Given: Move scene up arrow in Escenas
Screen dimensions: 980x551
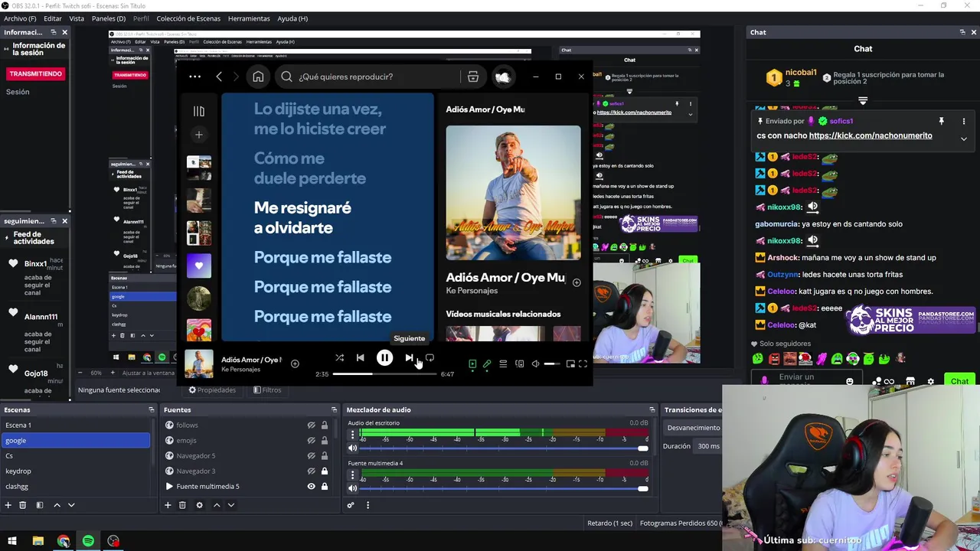Looking at the screenshot, I should pos(57,505).
